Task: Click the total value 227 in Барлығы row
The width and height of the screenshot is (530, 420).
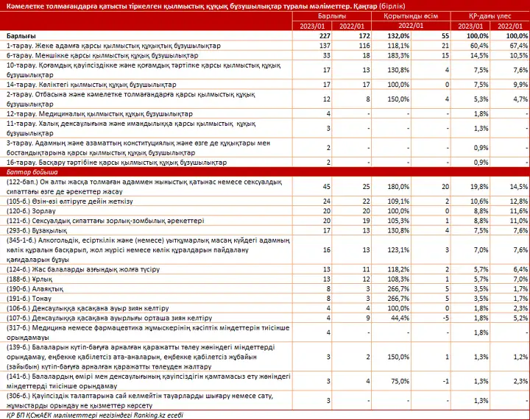Action: pos(324,36)
